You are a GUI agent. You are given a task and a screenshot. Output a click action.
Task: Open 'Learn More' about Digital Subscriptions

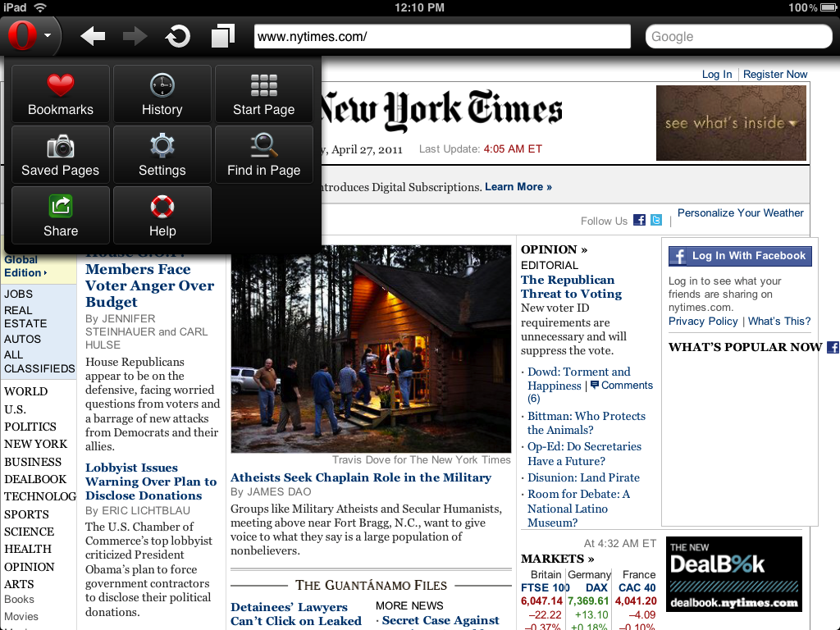[518, 186]
